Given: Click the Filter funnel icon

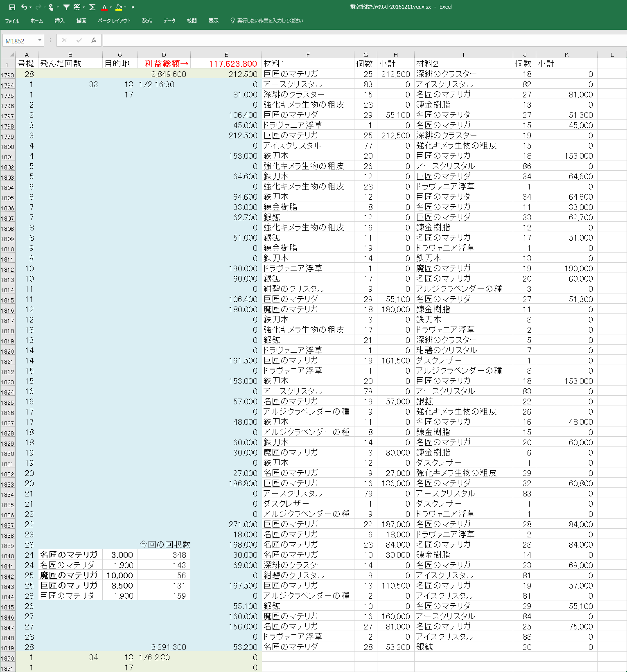Looking at the screenshot, I should pos(66,7).
